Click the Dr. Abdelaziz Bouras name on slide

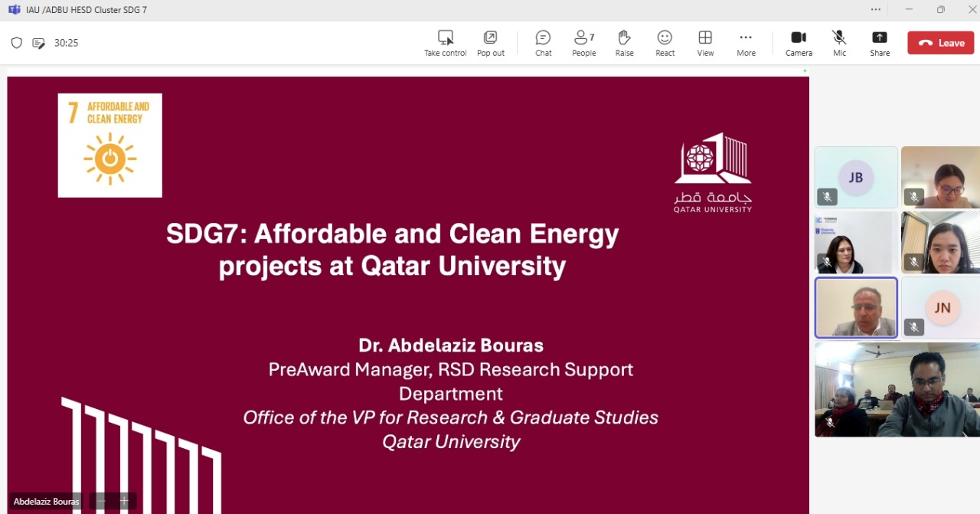[x=451, y=345]
